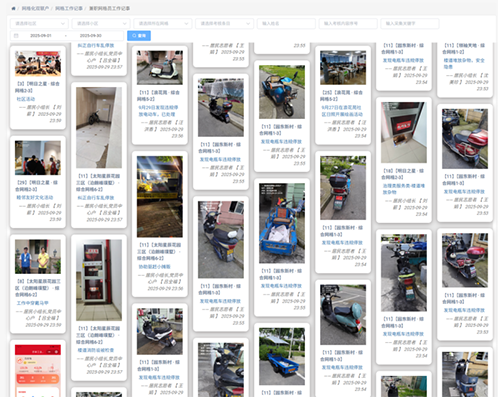View the red mobile app screenshot thumbnail
This screenshot has width=498, height=397.
[x=38, y=371]
